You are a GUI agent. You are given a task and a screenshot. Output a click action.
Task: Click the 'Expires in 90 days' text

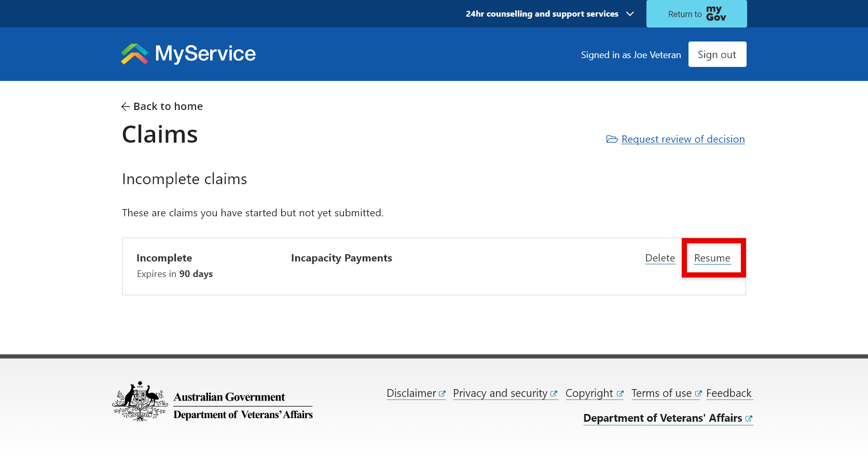(175, 274)
